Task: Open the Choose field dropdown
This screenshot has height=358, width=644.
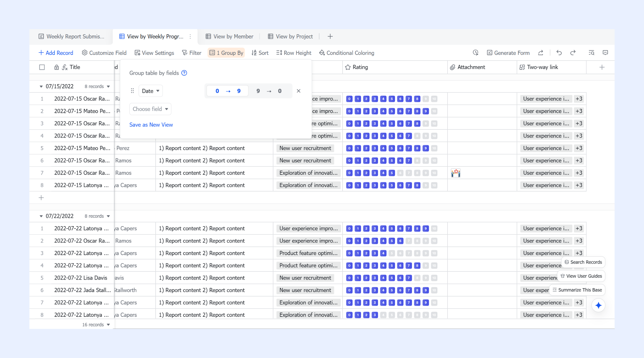Action: tap(150, 109)
